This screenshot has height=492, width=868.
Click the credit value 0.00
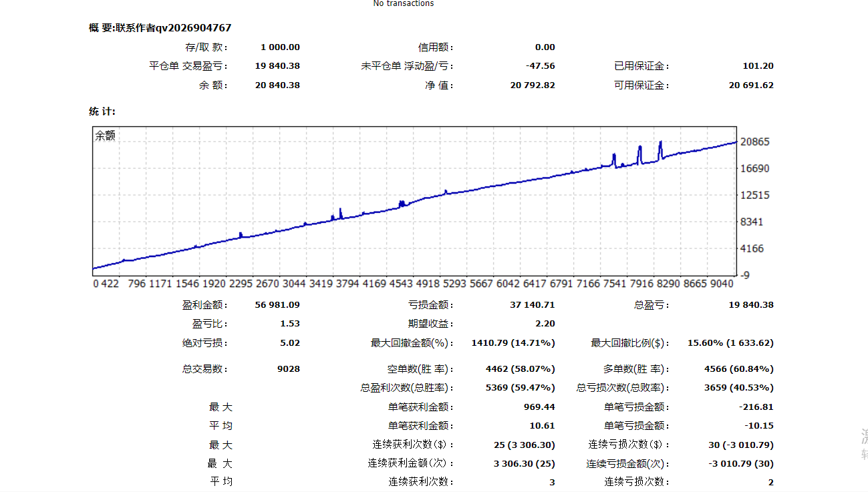[545, 47]
